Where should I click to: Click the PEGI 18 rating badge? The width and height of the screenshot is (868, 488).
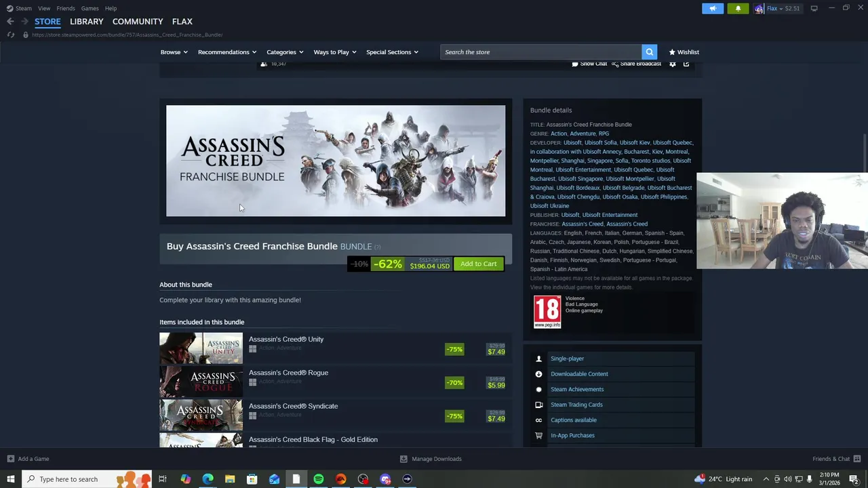coord(547,312)
